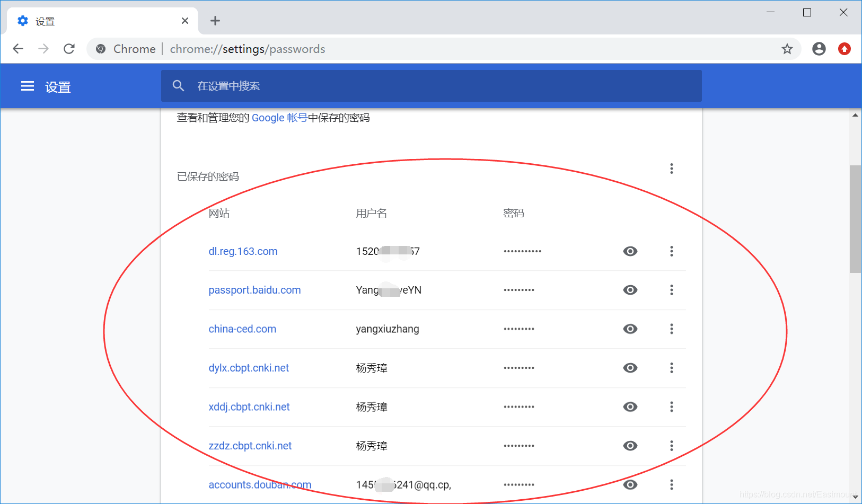Click username yangxiuzhang
Viewport: 862px width, 504px height.
coord(388,329)
